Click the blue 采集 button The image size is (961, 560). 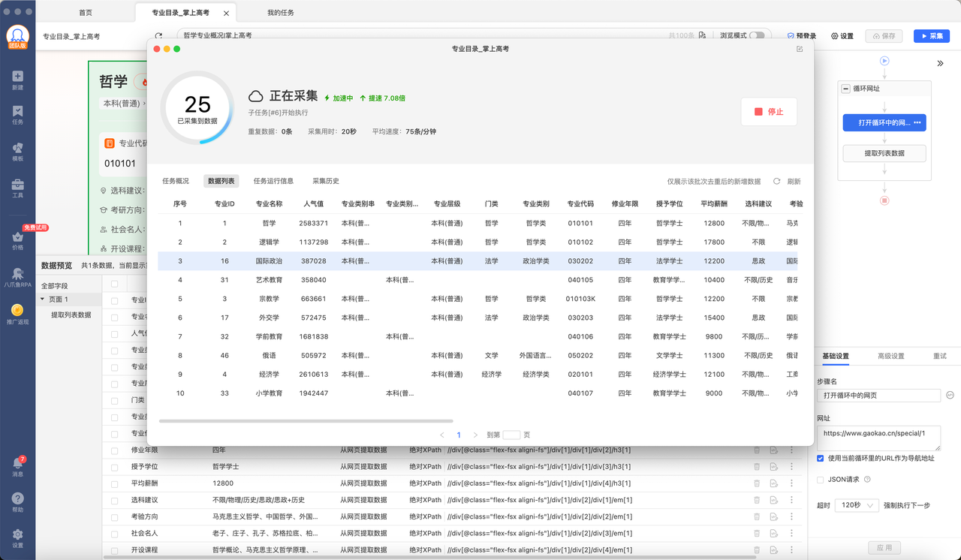[931, 36]
